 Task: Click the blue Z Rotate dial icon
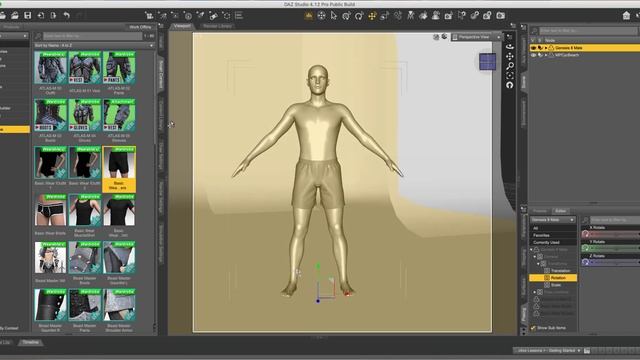585,262
